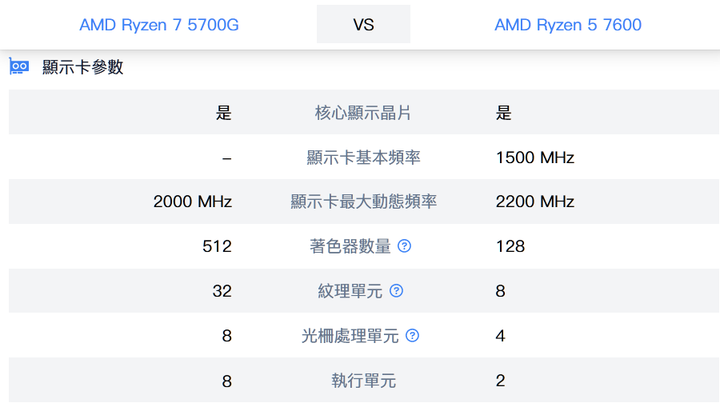The height and width of the screenshot is (403, 720).
Task: Open the AMD Ryzen 5 7600 link
Action: 568,25
